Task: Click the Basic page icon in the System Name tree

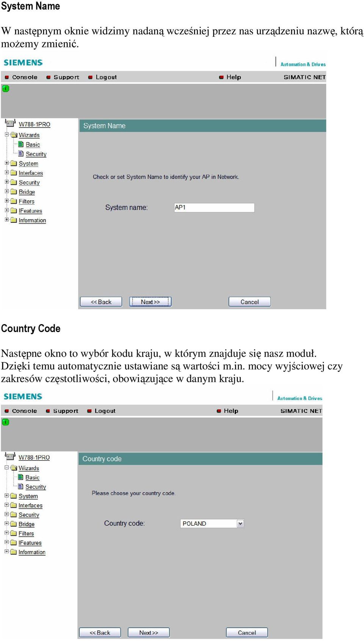Action: [x=21, y=144]
